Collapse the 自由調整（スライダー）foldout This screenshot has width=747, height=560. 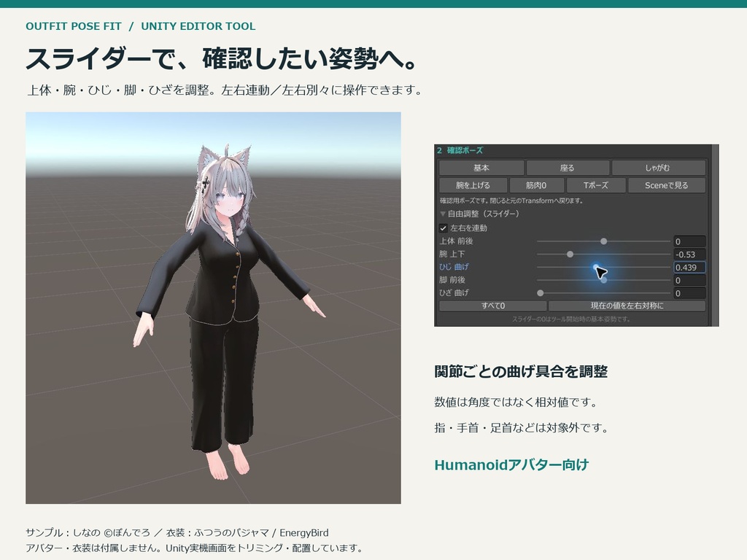[x=443, y=214]
